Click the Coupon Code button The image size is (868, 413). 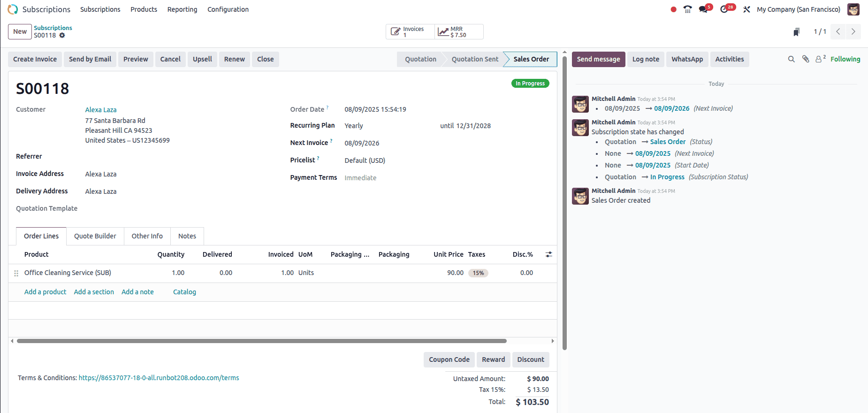[x=449, y=359]
